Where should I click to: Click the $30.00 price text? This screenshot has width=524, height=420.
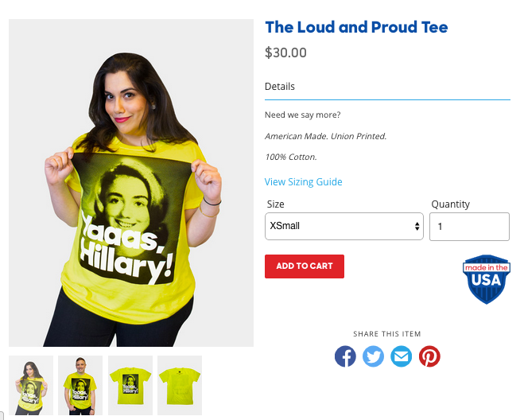(285, 52)
